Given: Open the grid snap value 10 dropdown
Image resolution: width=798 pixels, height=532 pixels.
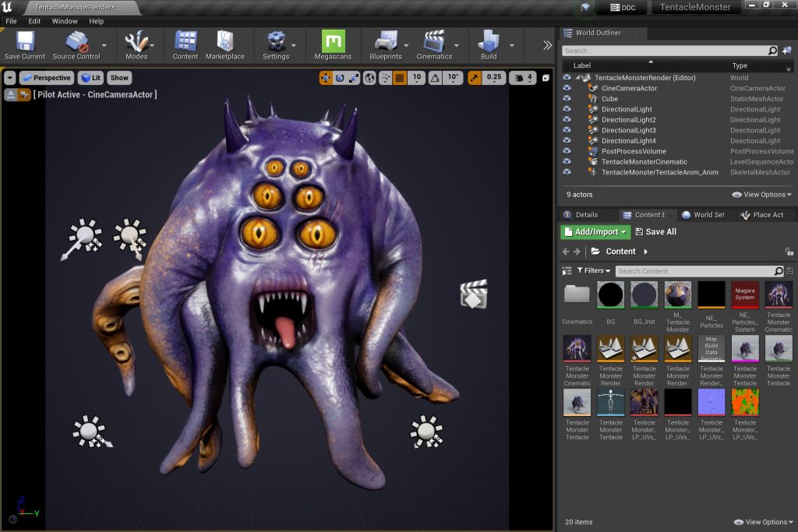Looking at the screenshot, I should (x=417, y=78).
